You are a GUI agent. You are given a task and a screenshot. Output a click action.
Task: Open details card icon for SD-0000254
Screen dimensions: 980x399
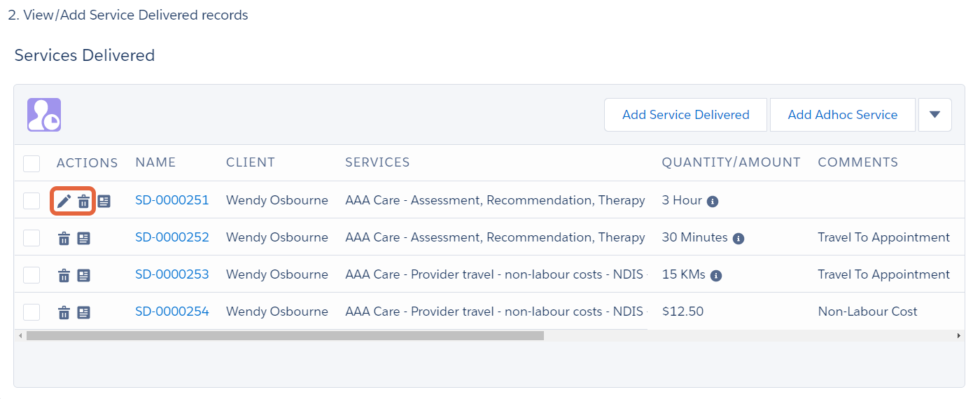click(84, 313)
